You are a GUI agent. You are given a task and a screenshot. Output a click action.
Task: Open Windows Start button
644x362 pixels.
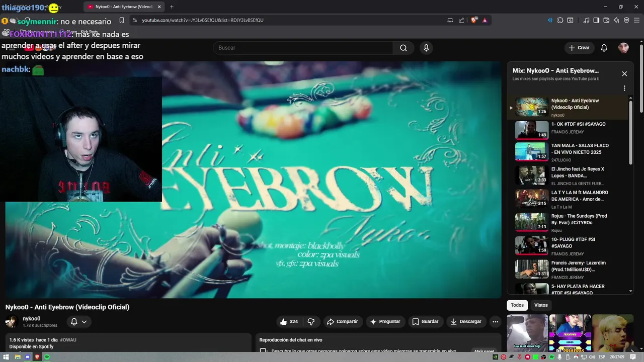[6, 357]
